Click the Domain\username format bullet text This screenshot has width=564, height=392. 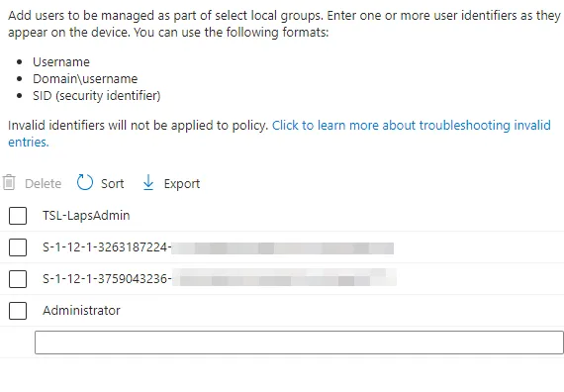tap(85, 79)
